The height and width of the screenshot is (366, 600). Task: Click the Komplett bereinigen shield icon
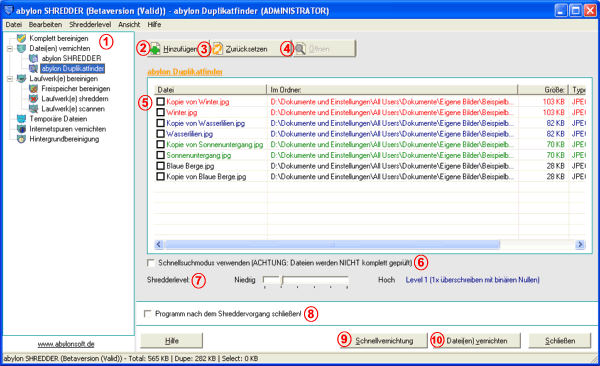pos(21,38)
